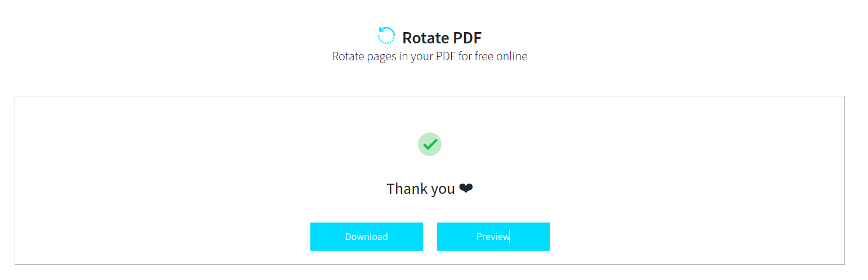
Task: Click the 'Rotate pages in your PDF' subtitle
Action: click(429, 56)
